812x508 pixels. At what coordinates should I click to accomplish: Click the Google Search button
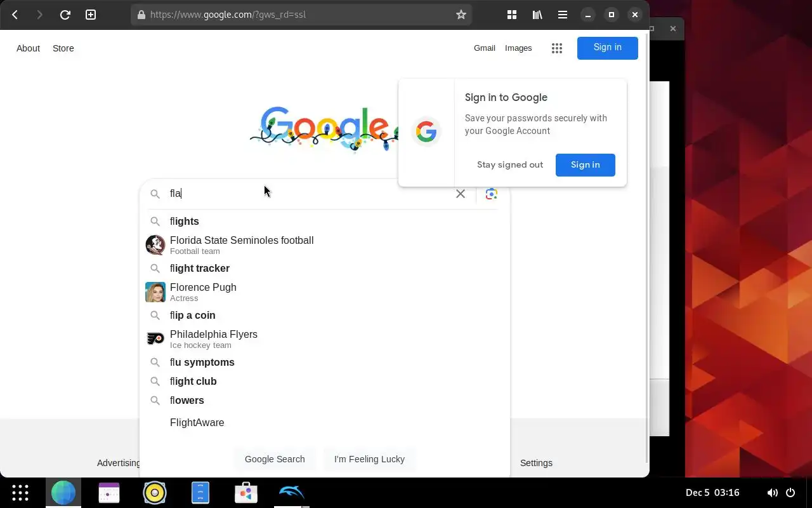click(x=275, y=459)
